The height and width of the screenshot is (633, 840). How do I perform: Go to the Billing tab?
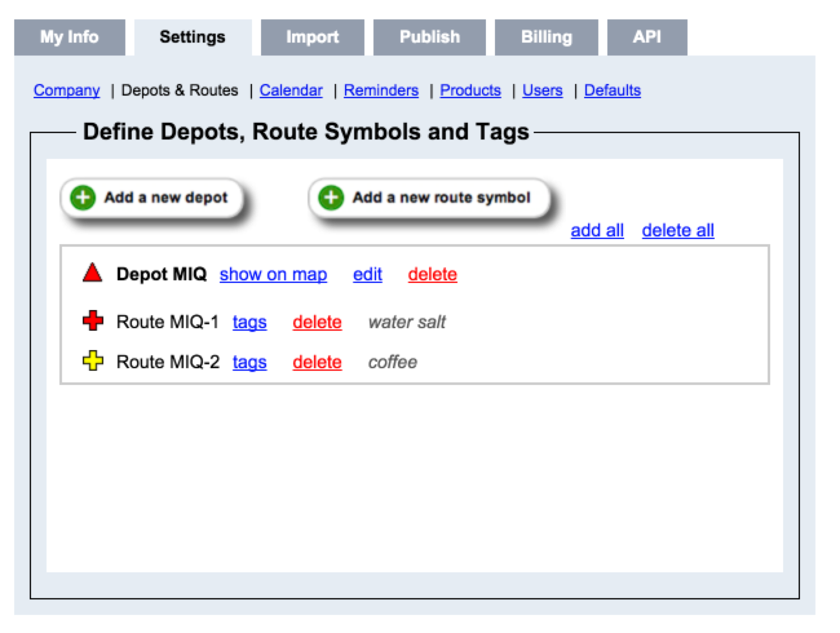click(x=546, y=37)
